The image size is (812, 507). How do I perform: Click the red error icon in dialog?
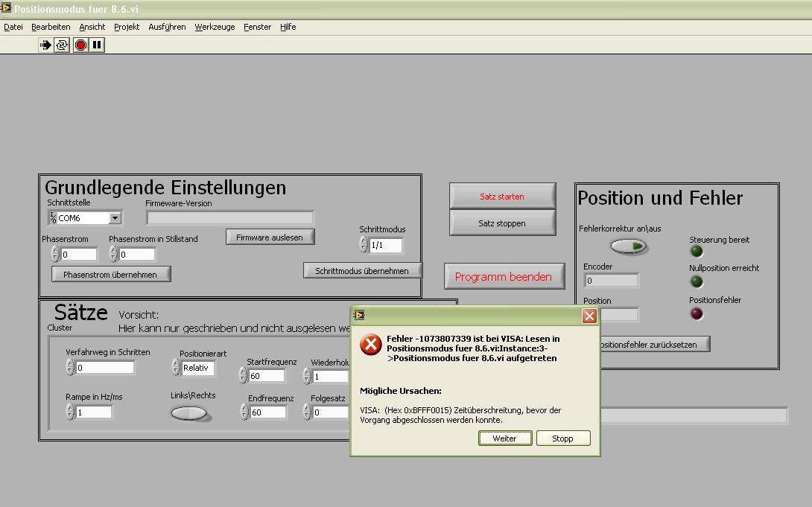(371, 345)
